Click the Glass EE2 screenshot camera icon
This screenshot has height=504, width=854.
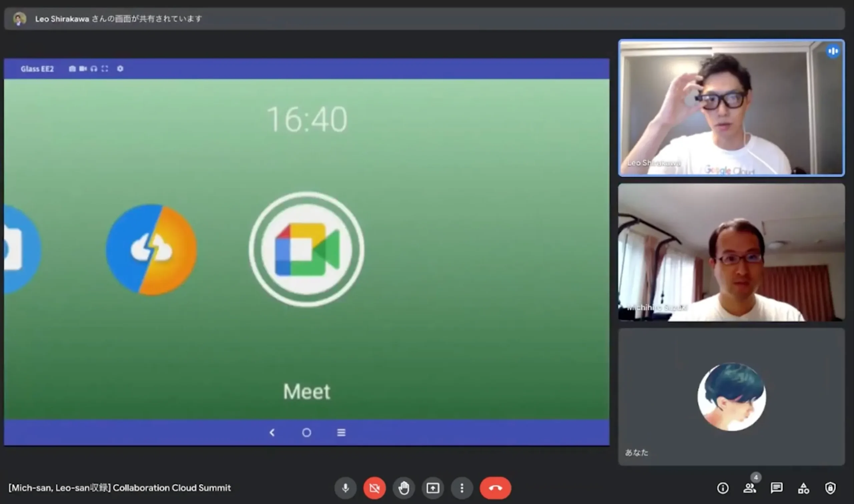[72, 69]
